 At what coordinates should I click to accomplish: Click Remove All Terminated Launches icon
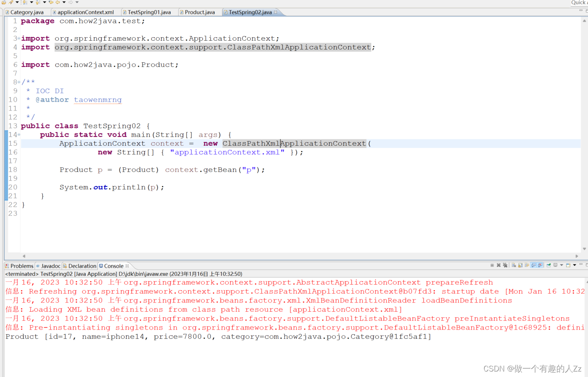(505, 265)
